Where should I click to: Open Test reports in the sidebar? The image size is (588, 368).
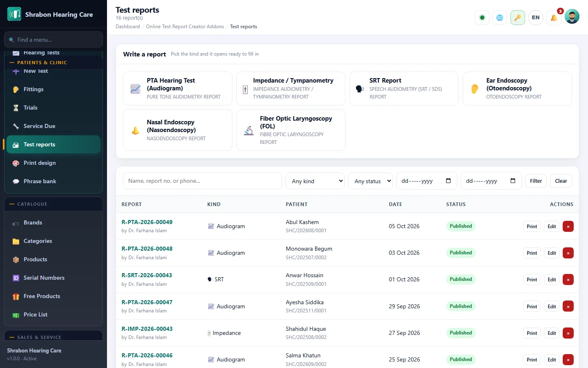click(53, 145)
